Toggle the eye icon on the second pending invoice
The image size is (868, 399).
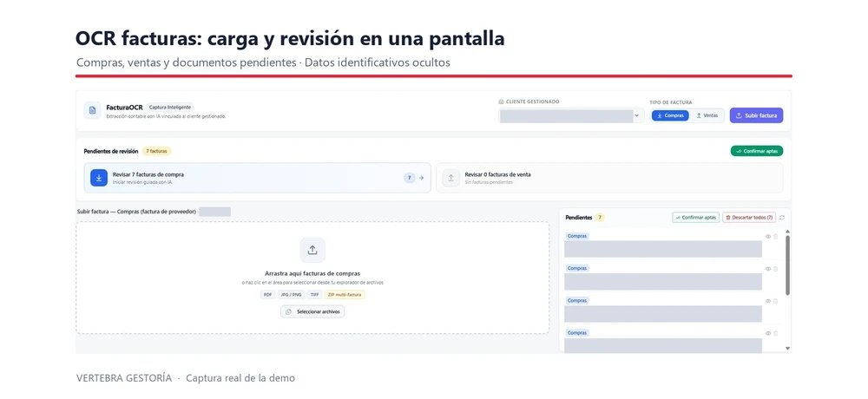pyautogui.click(x=768, y=269)
